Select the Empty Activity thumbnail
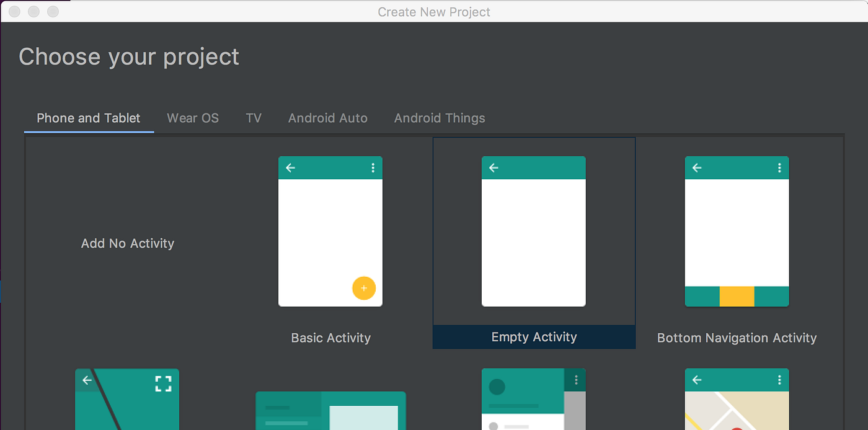 (534, 231)
